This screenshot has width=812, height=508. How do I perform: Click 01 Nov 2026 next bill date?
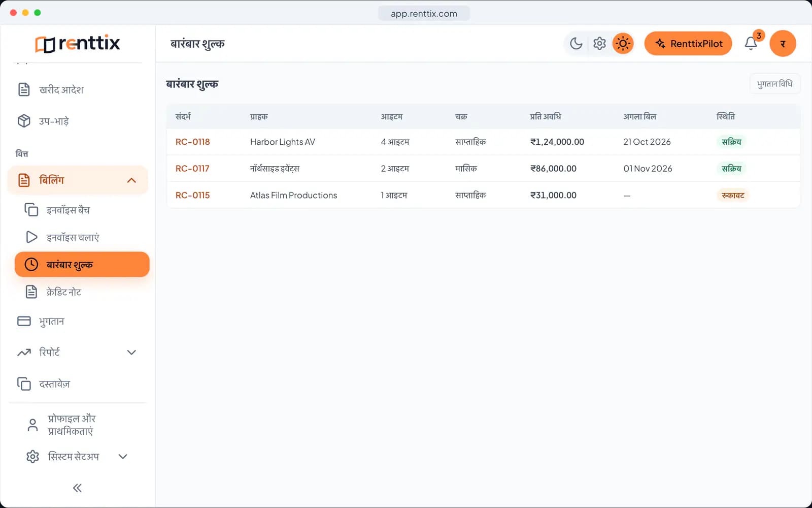click(648, 168)
